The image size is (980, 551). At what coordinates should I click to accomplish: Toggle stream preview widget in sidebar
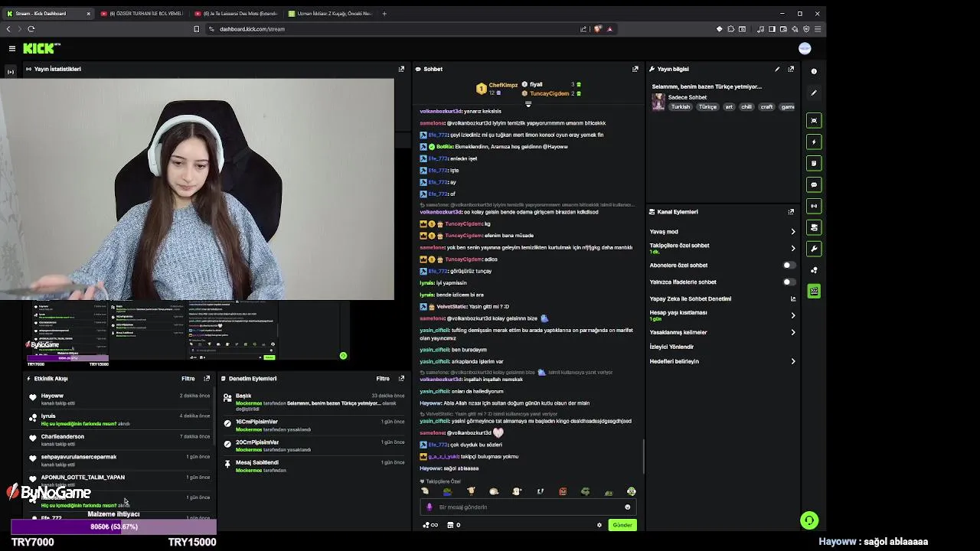tap(814, 120)
